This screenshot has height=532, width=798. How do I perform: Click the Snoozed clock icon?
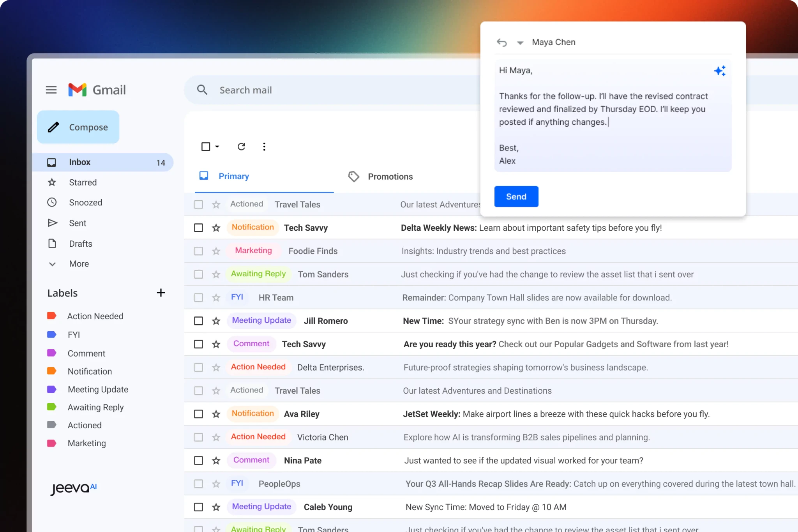coord(52,202)
